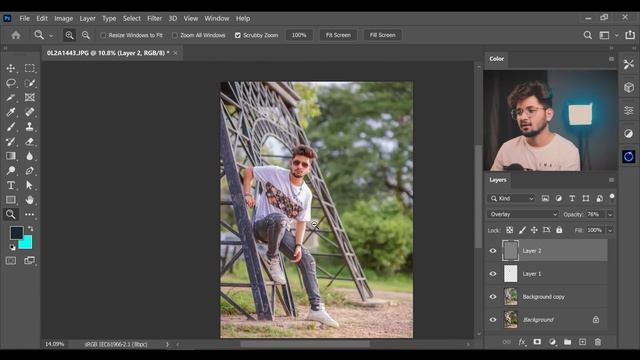Swap foreground and background colors
The width and height of the screenshot is (640, 360).
(x=31, y=229)
